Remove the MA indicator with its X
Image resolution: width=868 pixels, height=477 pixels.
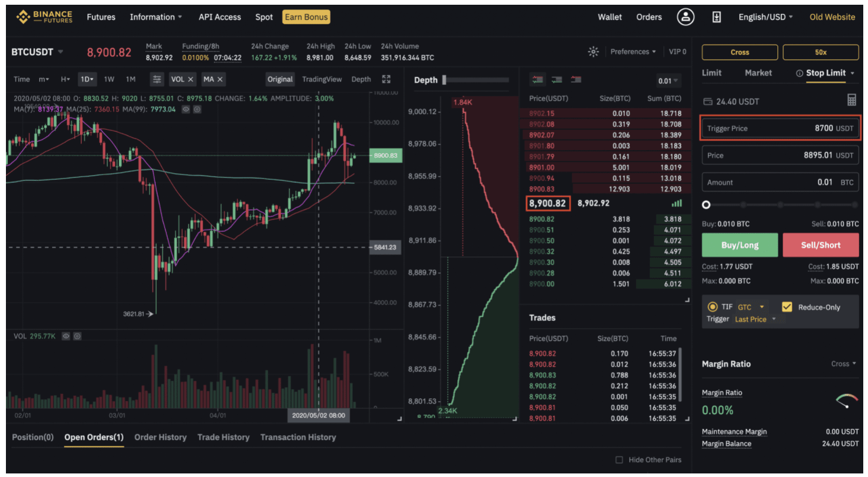tap(220, 79)
